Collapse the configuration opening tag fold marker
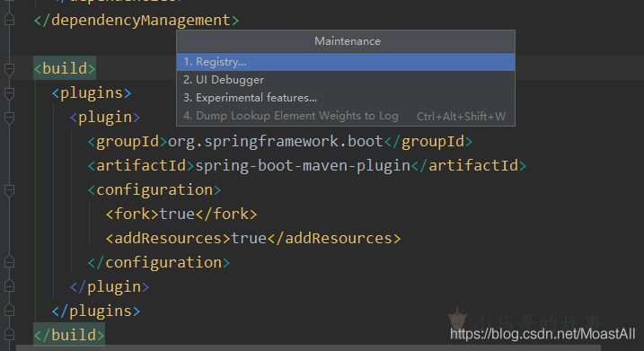Image resolution: width=644 pixels, height=351 pixels. (x=9, y=190)
